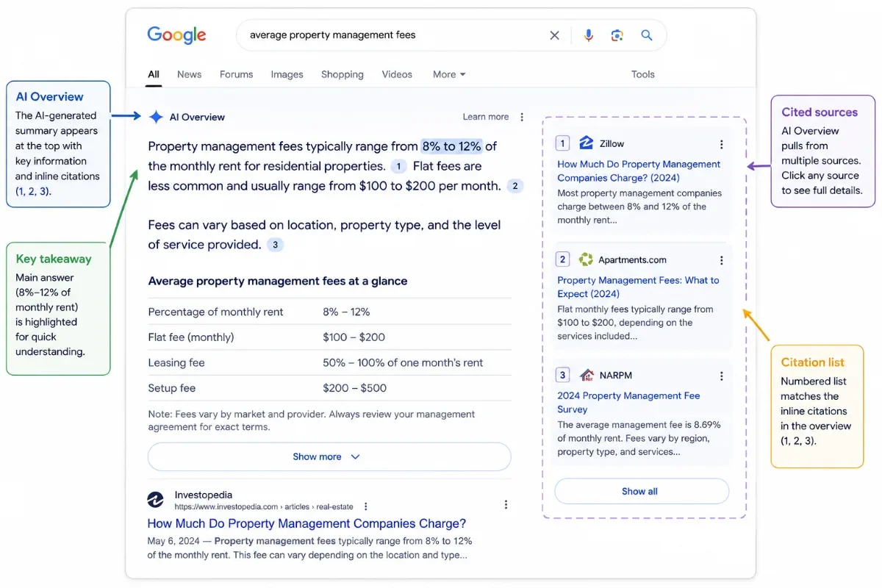Screen dimensions: 882x588
Task: Click the 'Percentage of monthly rent' table row label
Action: coord(215,312)
